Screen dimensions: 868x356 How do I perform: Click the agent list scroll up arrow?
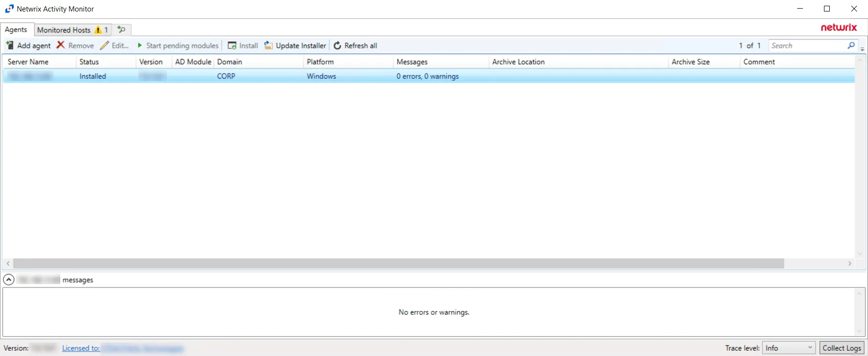(859, 60)
